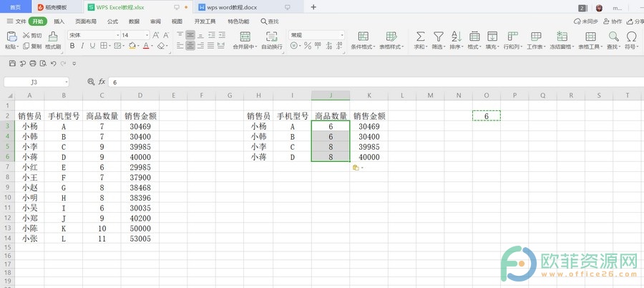Click the Collaborate (协作) button
Viewport: 644px width, 288px height.
pos(613,21)
